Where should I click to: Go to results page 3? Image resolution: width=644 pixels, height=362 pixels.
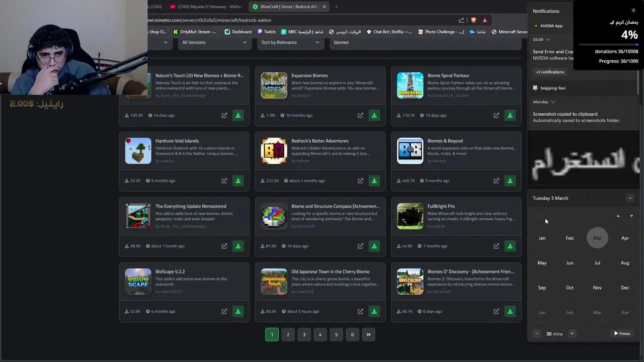[304, 334]
